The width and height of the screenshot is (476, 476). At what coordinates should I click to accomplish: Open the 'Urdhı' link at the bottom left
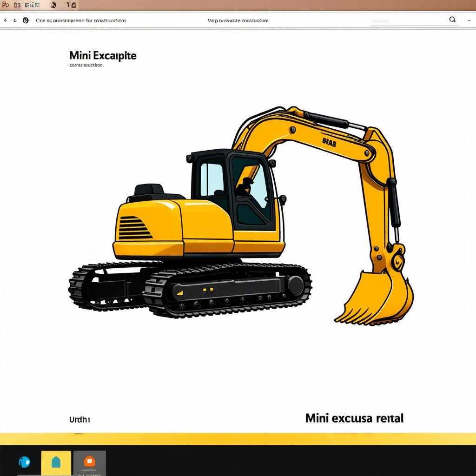79,419
